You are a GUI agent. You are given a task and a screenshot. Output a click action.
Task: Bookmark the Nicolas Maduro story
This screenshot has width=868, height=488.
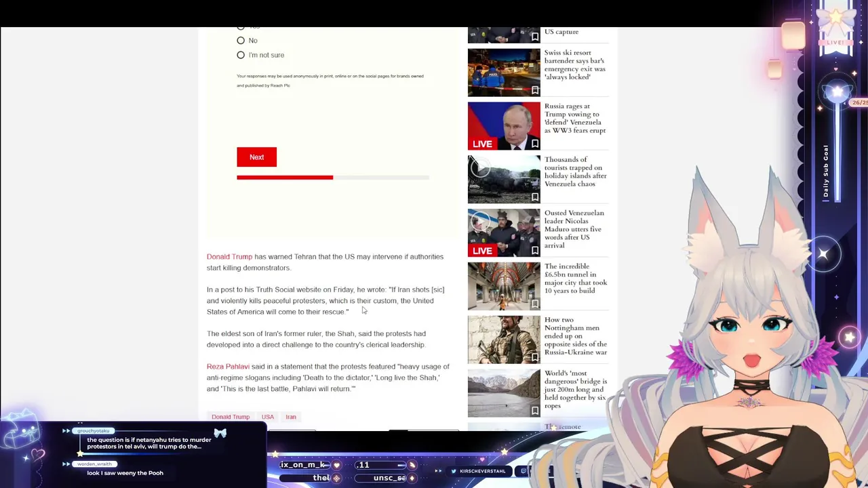(x=535, y=251)
